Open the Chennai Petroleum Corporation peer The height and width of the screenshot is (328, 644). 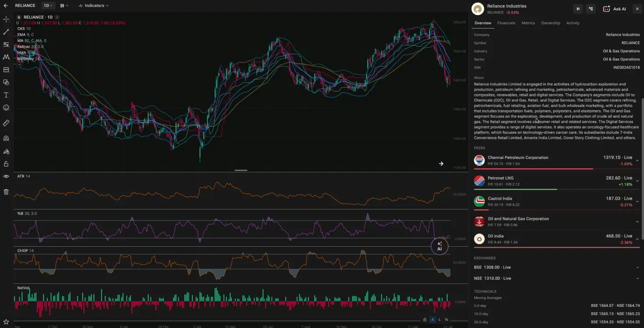click(x=556, y=160)
